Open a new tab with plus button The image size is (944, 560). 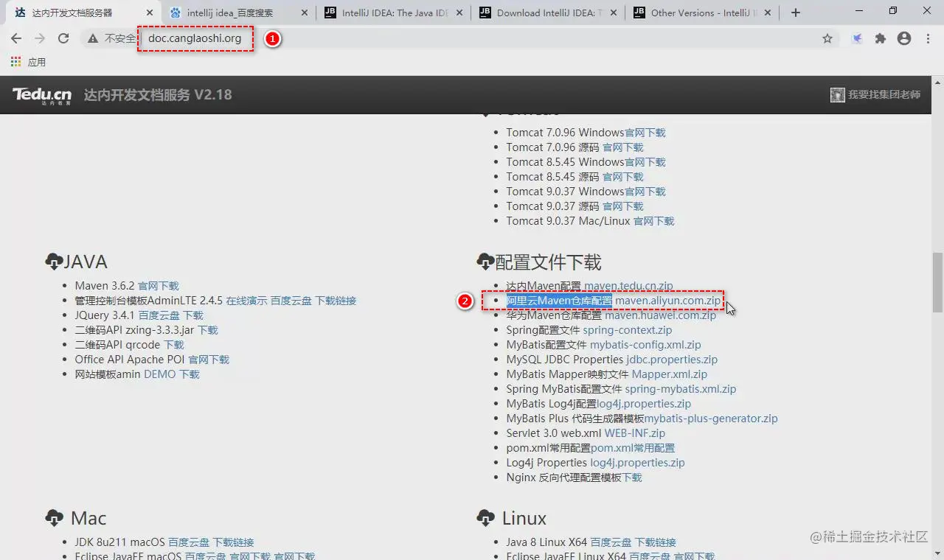(x=795, y=13)
